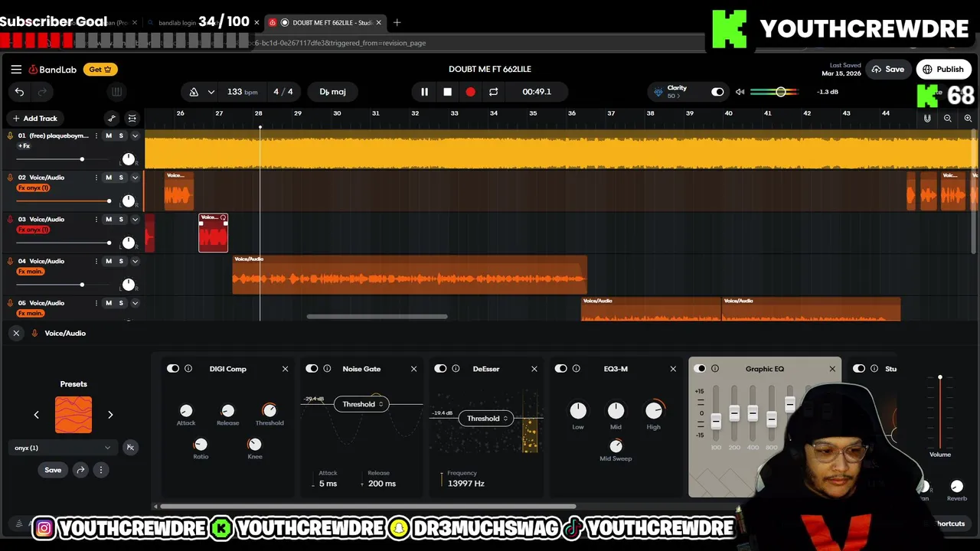Close the Voice/Audio effects panel

point(16,333)
